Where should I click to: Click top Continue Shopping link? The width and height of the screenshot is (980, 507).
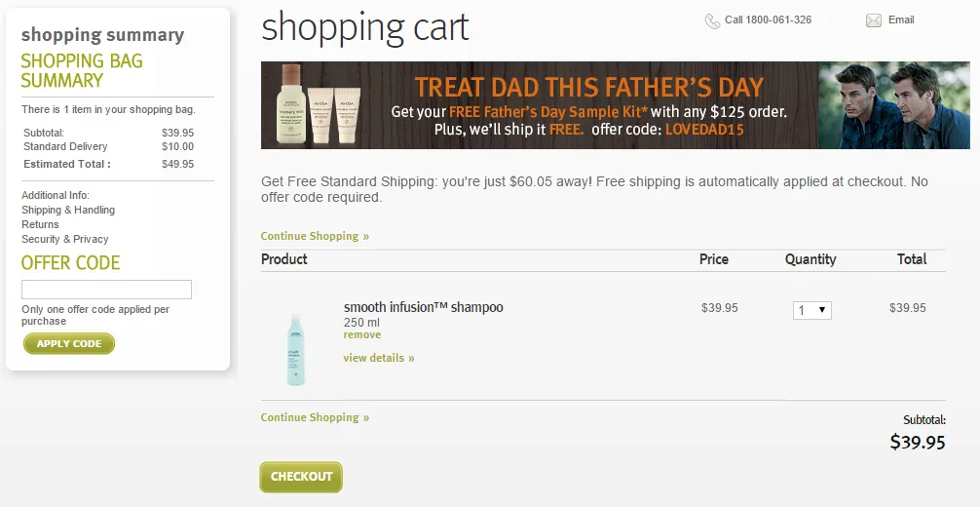point(315,236)
